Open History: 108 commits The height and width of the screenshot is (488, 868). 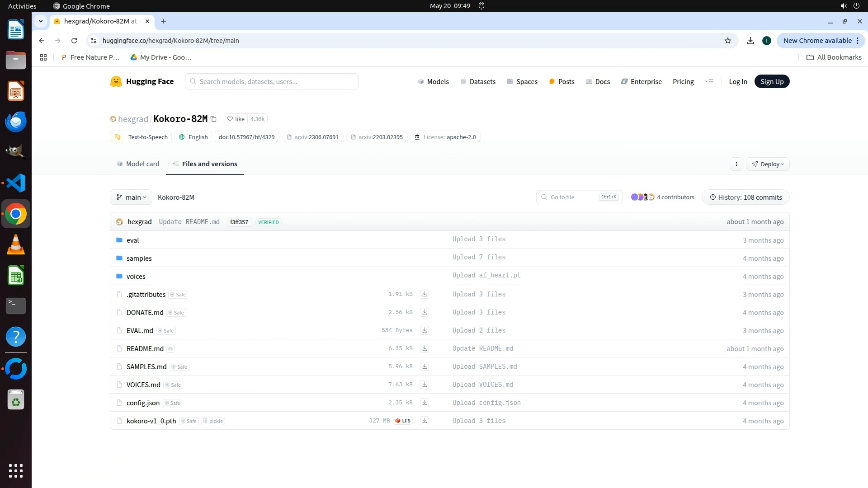click(x=745, y=197)
